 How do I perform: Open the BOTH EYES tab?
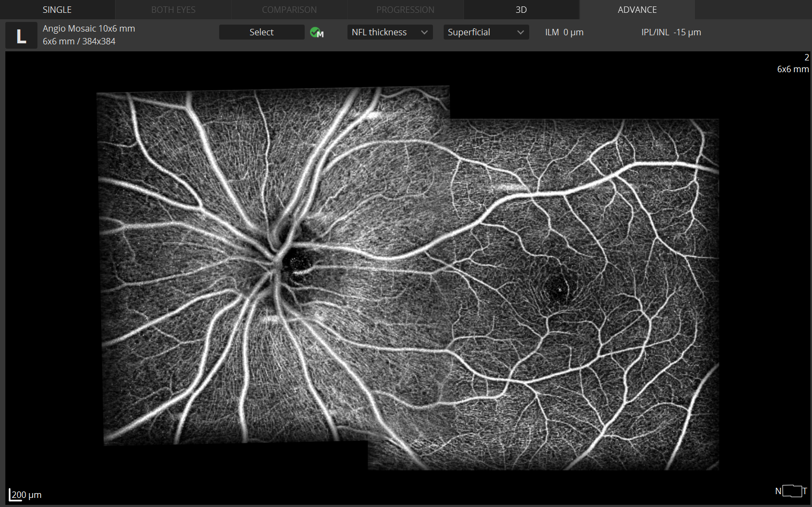point(173,10)
